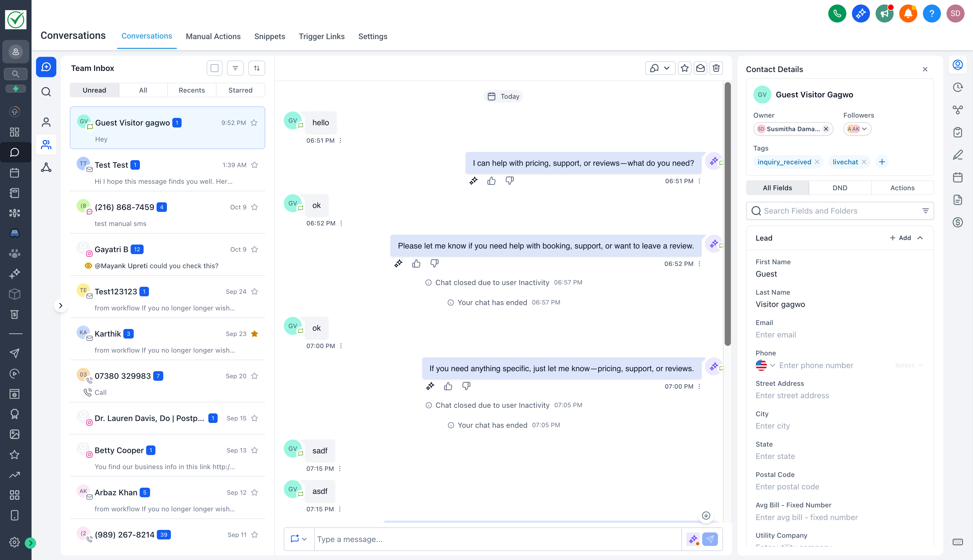Star the Arbaz Khan conversation

(254, 493)
